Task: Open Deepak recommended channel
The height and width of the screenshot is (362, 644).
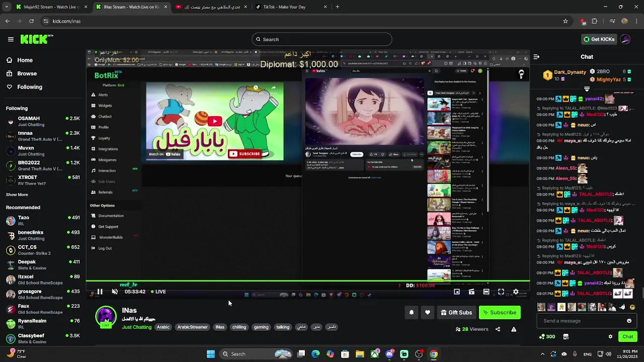Action: (x=43, y=264)
